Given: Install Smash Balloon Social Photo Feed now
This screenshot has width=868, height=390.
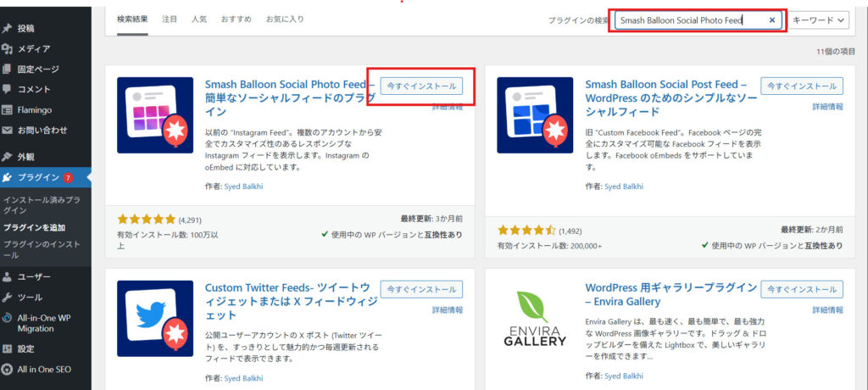Looking at the screenshot, I should click(x=421, y=86).
